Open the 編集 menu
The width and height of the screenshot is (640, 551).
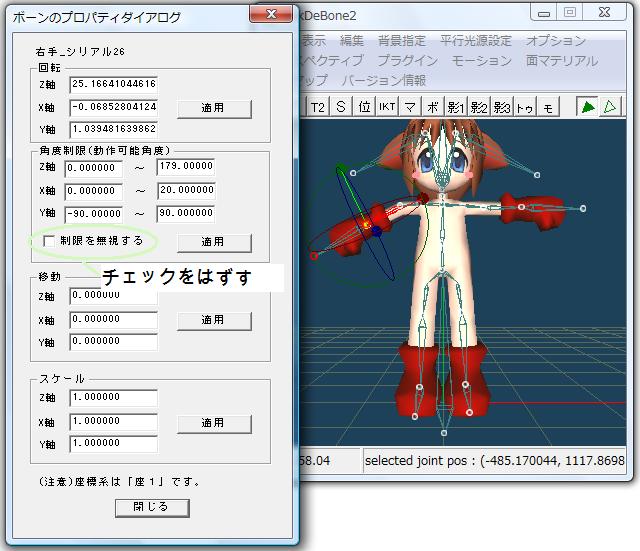pyautogui.click(x=352, y=41)
